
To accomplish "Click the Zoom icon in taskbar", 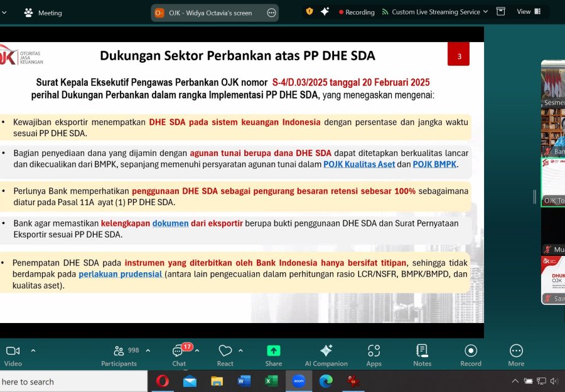I will point(299,381).
